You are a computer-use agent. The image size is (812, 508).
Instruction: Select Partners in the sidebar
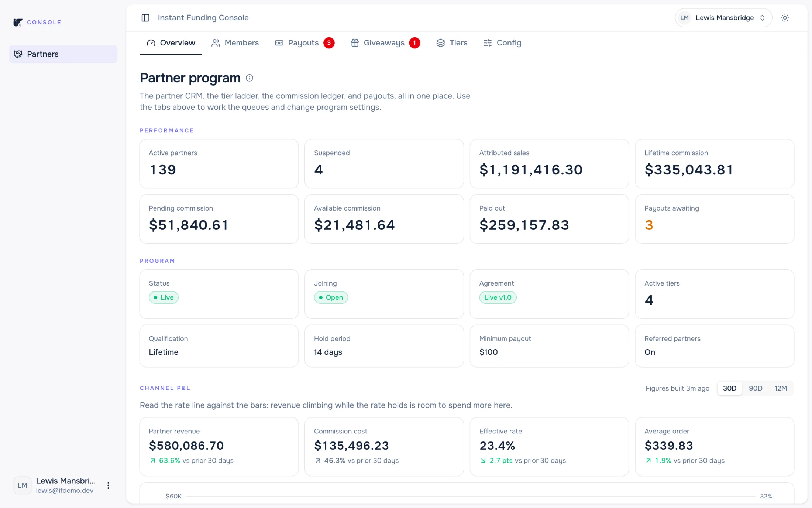(x=63, y=54)
